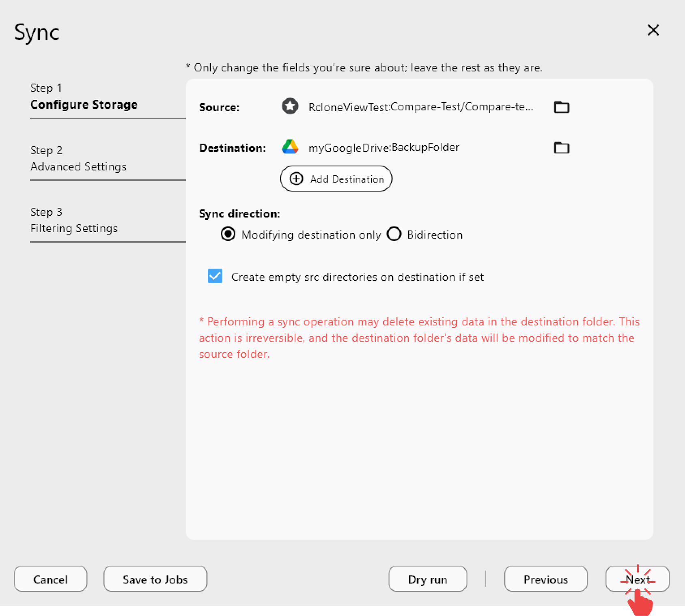Select the myGoogleDrive:BackupFolder destination path

[383, 147]
